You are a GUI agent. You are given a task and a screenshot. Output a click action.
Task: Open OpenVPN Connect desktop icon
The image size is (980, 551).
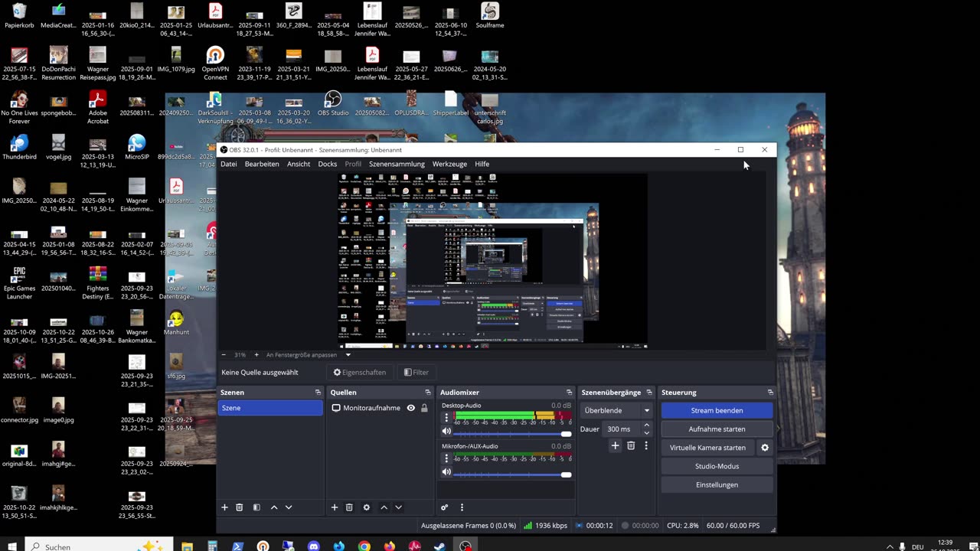[215, 64]
